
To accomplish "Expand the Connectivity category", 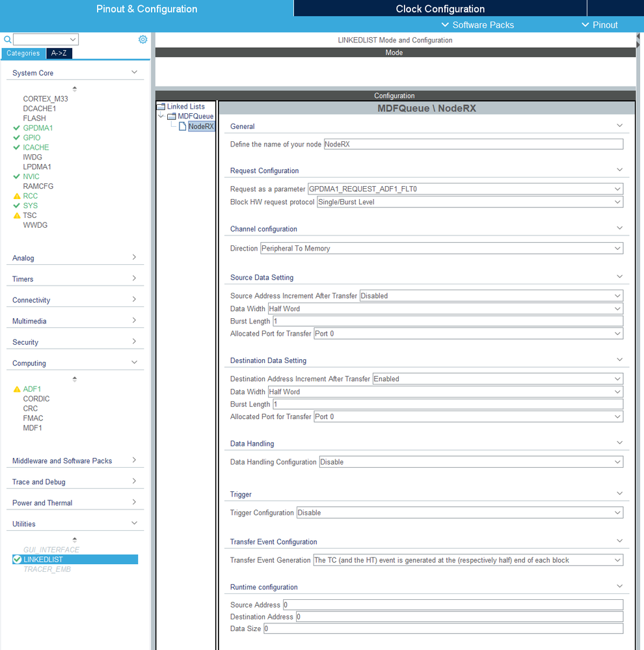I will [x=134, y=299].
